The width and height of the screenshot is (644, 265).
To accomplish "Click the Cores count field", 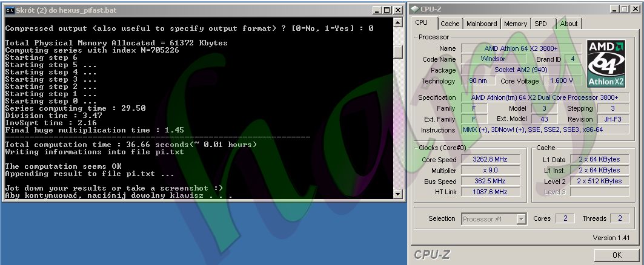I will [x=565, y=219].
